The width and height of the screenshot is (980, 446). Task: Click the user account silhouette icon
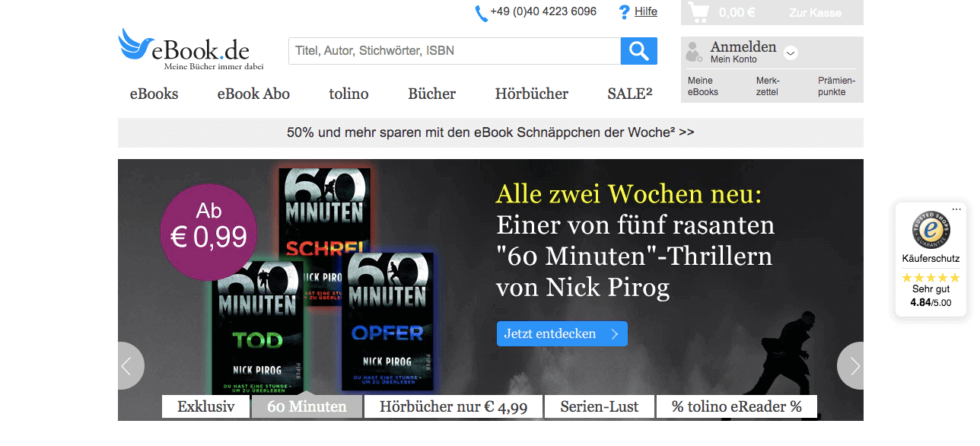694,52
